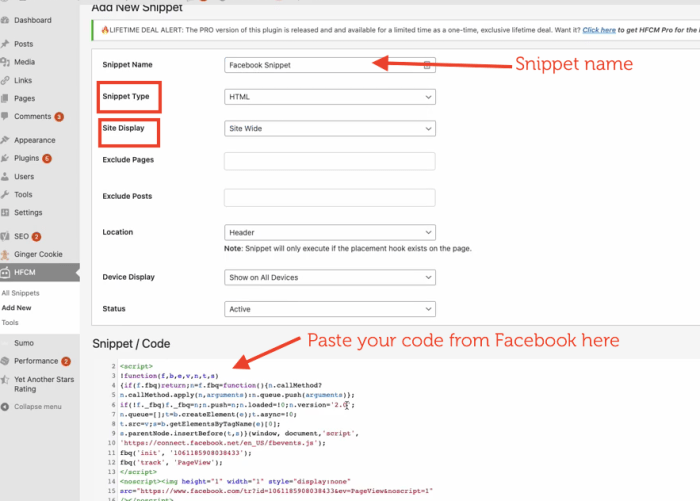700x501 pixels.
Task: Click the <noscript><img code line
Action: point(235,481)
